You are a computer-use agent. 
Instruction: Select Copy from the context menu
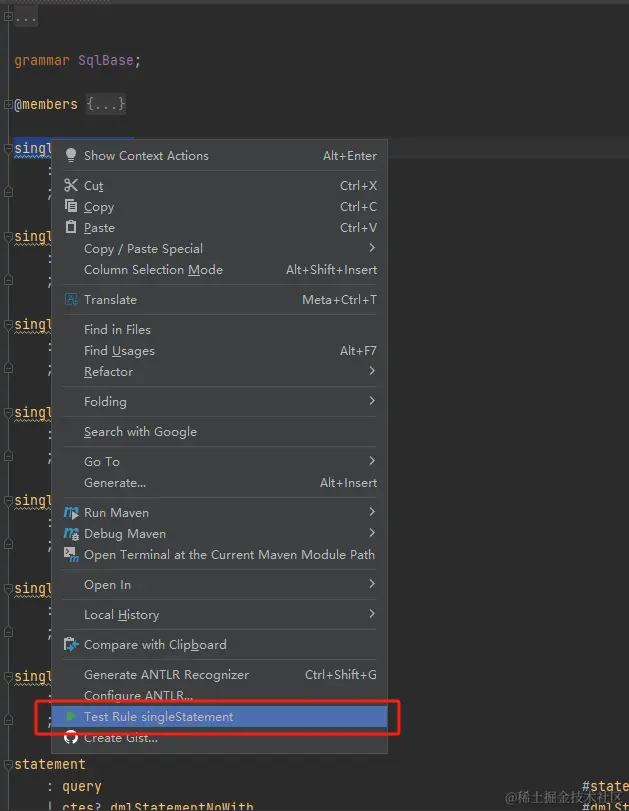pyautogui.click(x=220, y=206)
